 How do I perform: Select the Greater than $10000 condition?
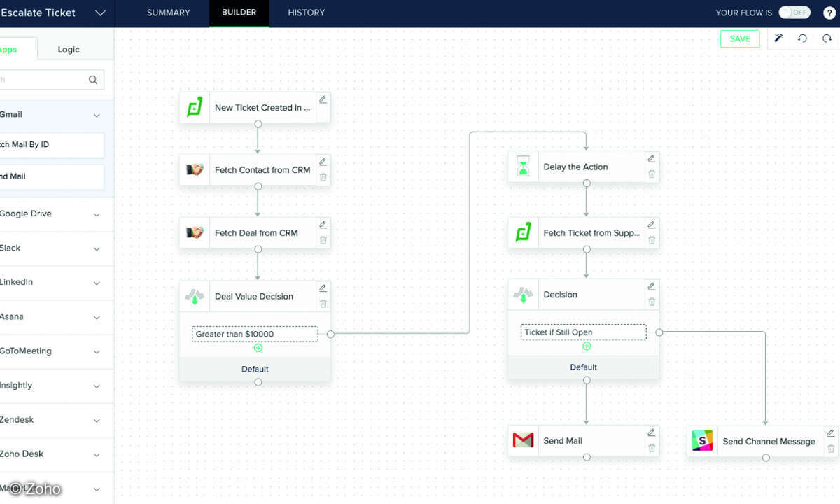255,334
